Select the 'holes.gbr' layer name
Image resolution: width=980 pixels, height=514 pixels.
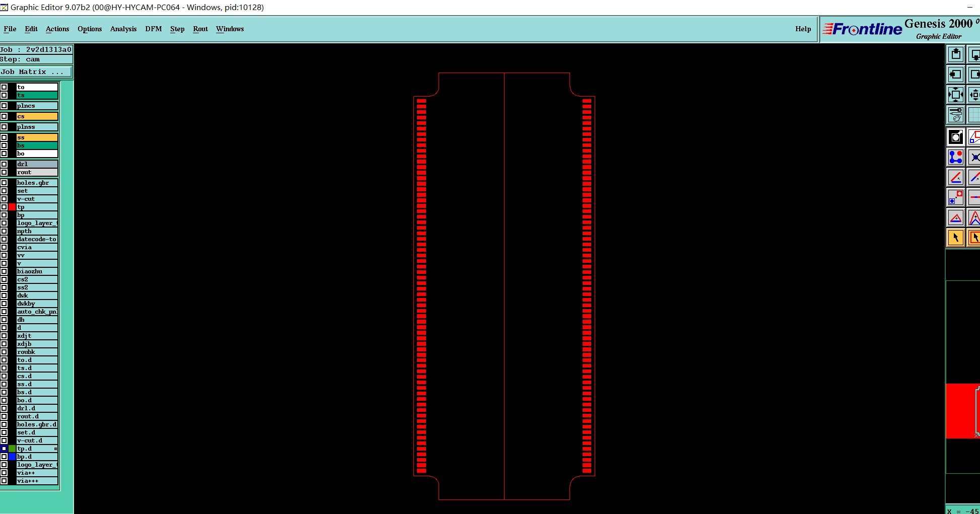pos(37,183)
